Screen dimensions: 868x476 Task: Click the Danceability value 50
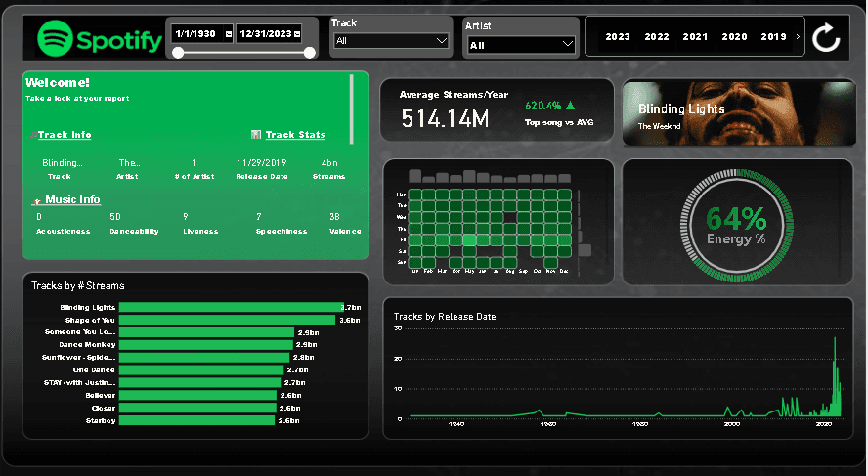pyautogui.click(x=115, y=216)
